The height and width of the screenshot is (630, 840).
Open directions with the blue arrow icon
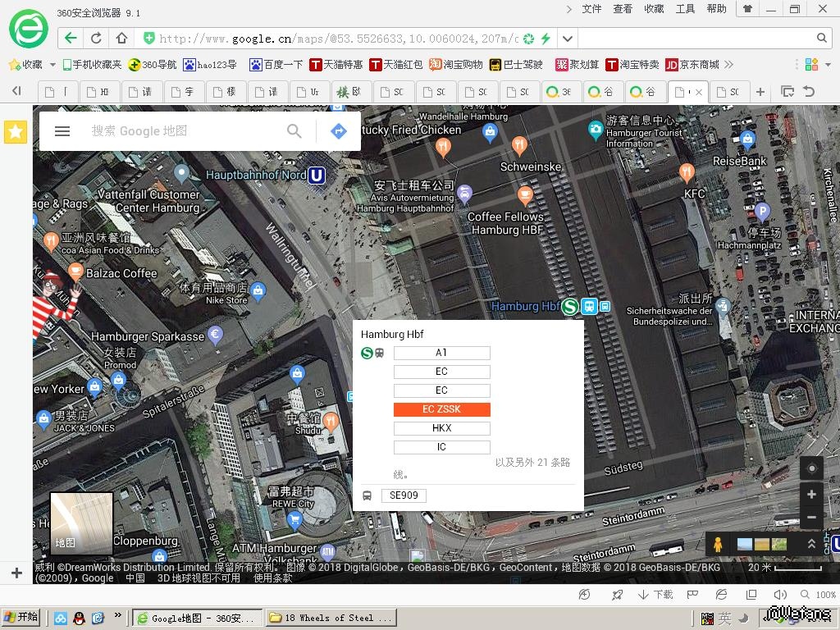point(338,131)
